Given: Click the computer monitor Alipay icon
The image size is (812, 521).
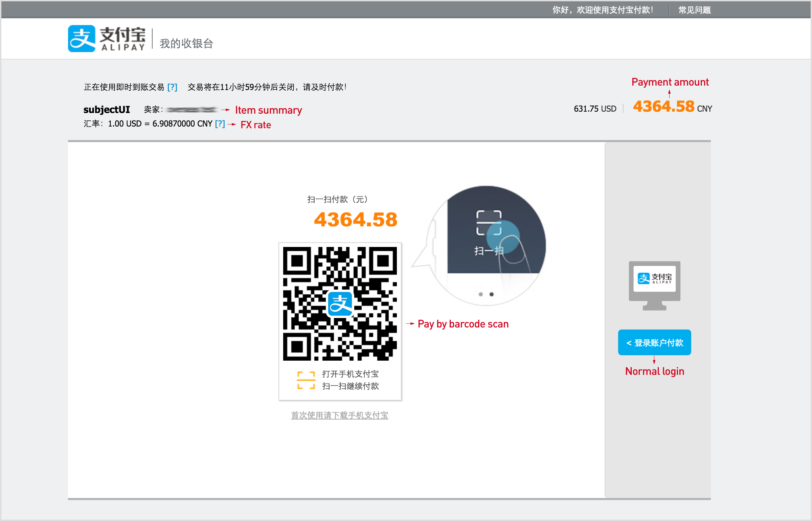Looking at the screenshot, I should [654, 285].
